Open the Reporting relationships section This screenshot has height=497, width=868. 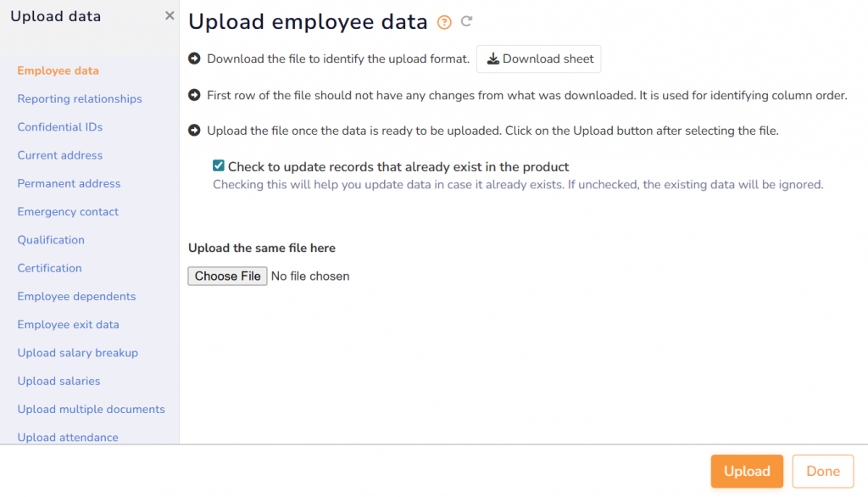coord(80,98)
